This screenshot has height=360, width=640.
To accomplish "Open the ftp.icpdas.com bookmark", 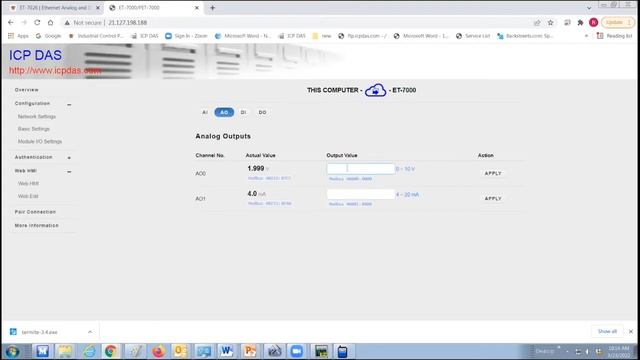I will 362,36.
